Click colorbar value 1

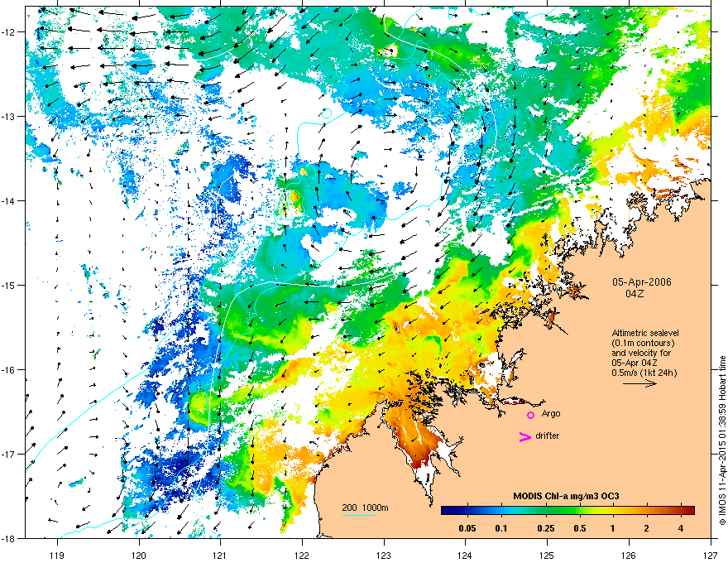click(613, 528)
